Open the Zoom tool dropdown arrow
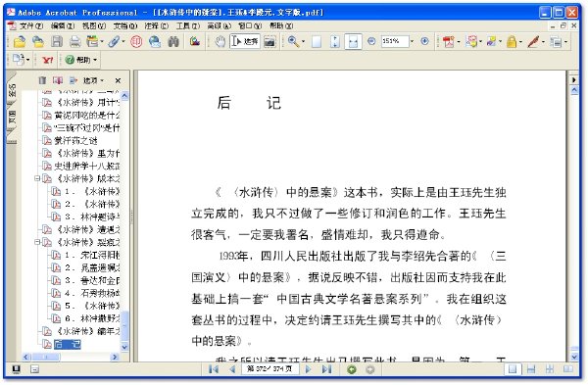 coord(304,41)
